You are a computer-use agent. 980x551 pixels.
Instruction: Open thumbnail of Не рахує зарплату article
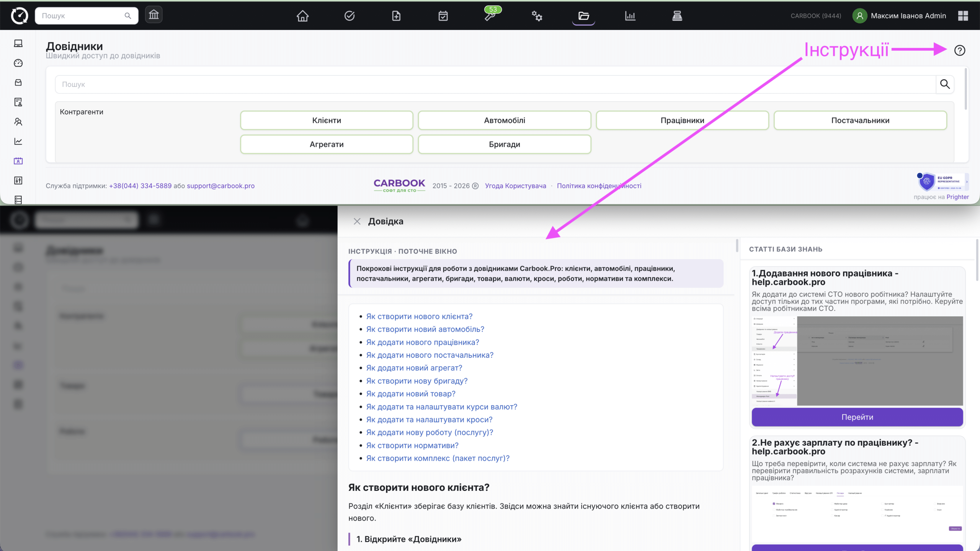tap(857, 514)
